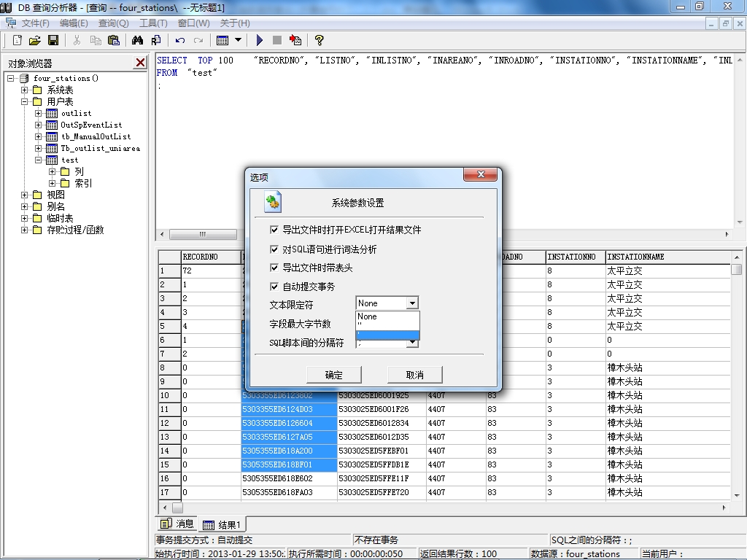The width and height of the screenshot is (747, 560).
Task: Select the OutSpEventList table in tree
Action: (x=91, y=125)
